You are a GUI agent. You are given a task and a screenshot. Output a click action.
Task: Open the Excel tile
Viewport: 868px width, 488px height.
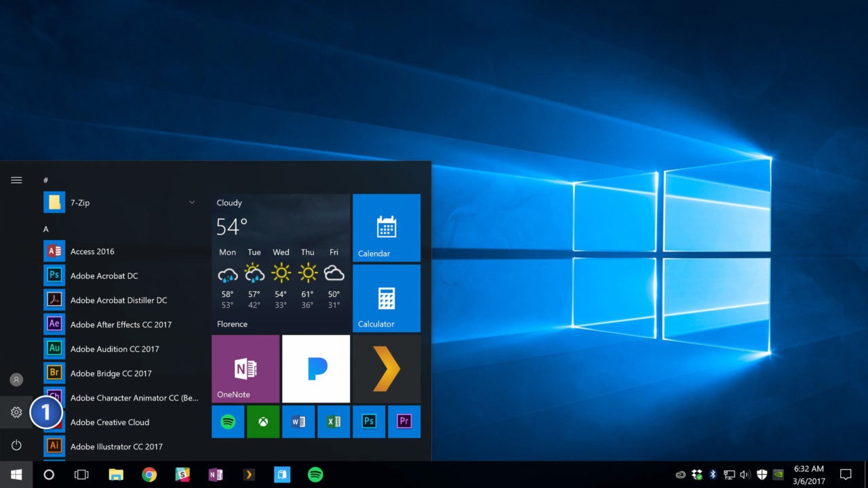[334, 422]
